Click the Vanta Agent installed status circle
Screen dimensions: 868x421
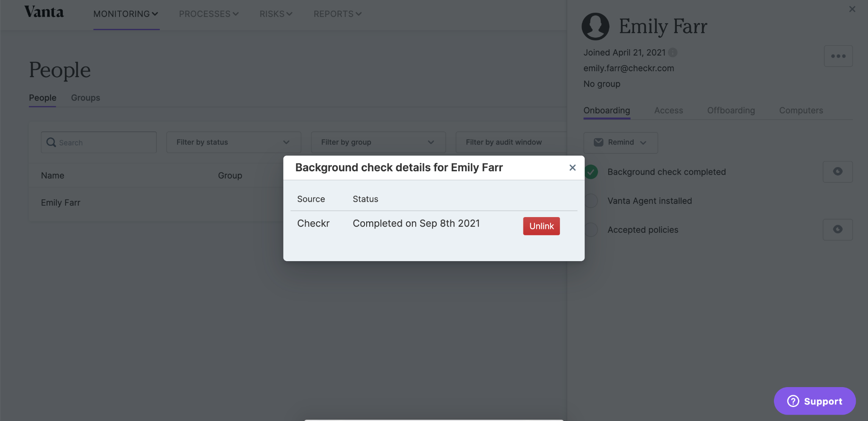(x=592, y=201)
